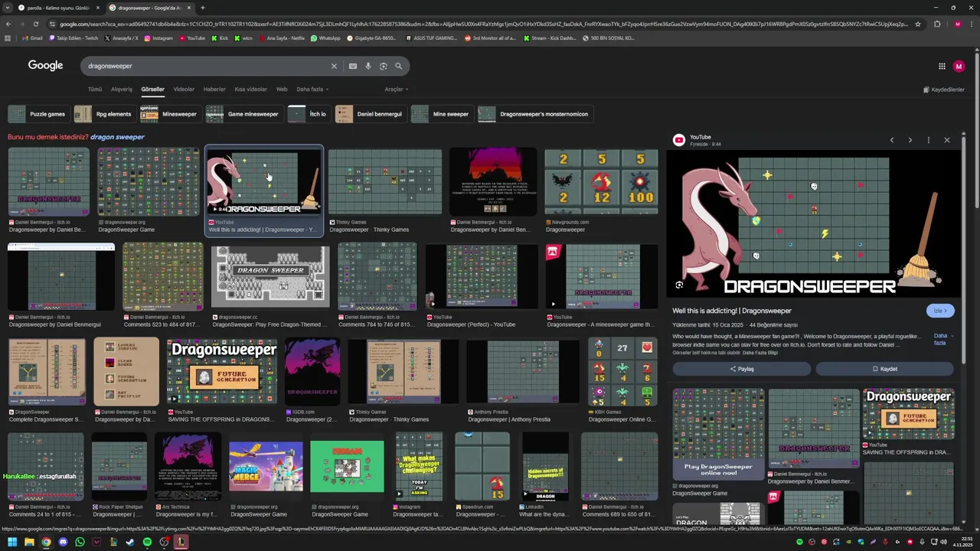Viewport: 980px width, 551px height.
Task: Select the itch io filter chip
Action: [309, 114]
